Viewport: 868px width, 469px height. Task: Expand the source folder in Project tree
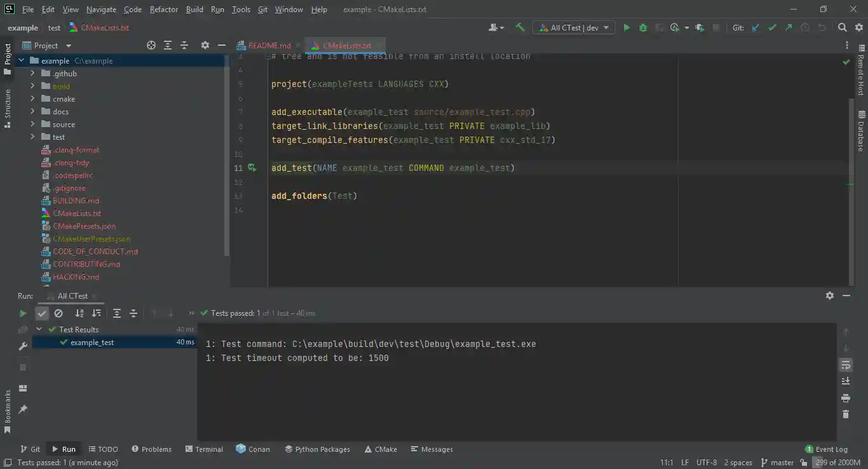tap(32, 124)
